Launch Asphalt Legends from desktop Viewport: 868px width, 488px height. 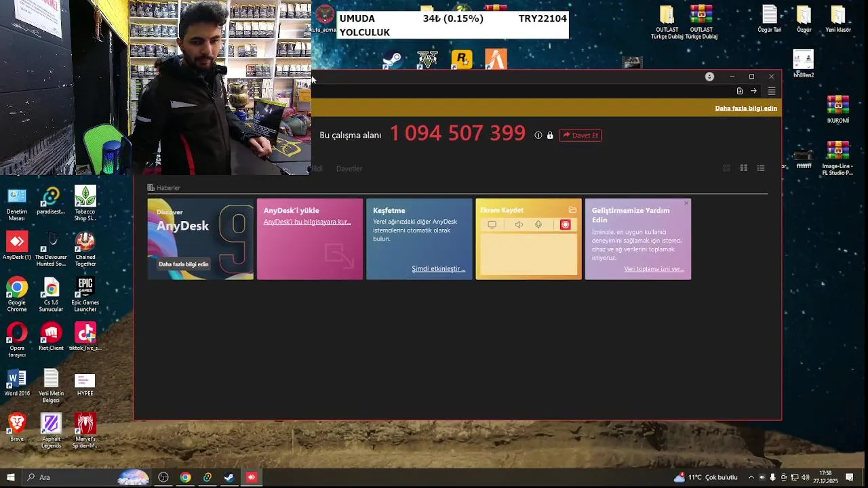pos(51,430)
